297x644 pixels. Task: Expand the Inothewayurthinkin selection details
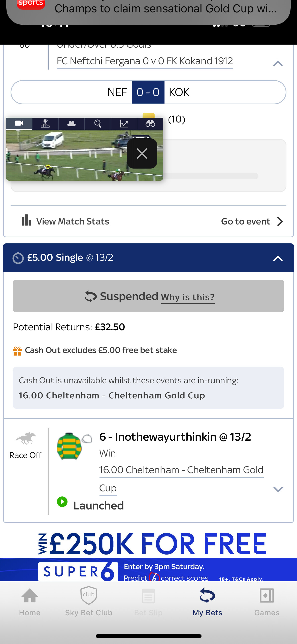pos(278,489)
